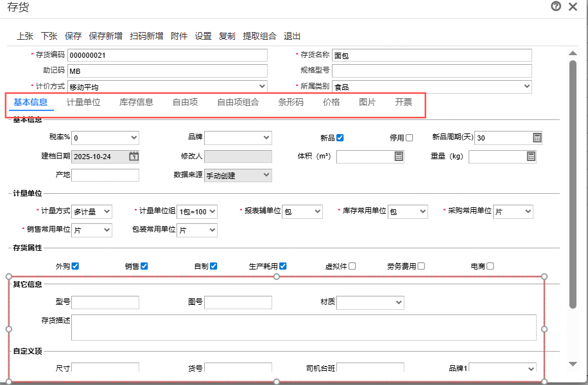Viewport: 588px width, 385px height.
Task: Open calculator for 新品周期(天) field
Action: [537, 137]
